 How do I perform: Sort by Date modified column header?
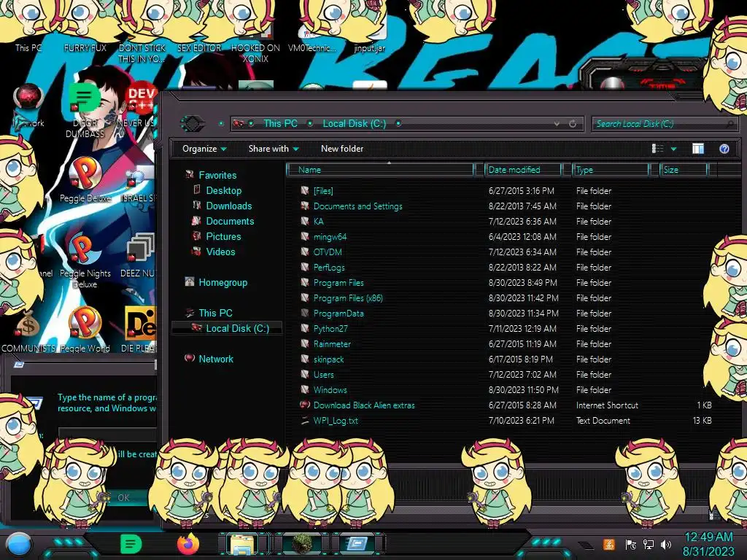pos(522,170)
